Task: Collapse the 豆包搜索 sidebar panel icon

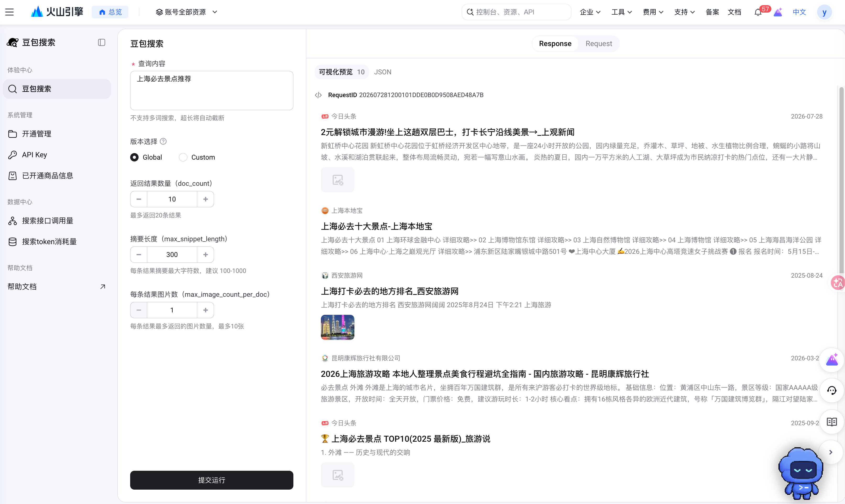Action: coord(102,42)
